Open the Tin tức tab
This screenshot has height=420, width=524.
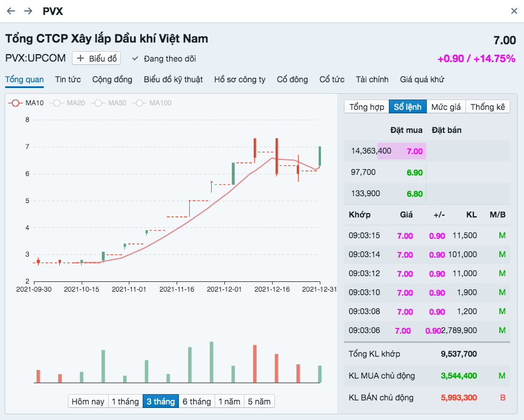tap(68, 79)
